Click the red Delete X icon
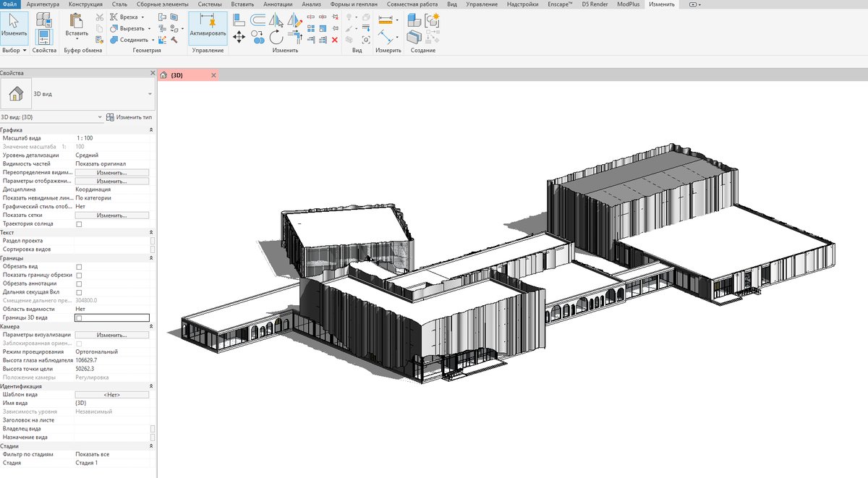This screenshot has width=868, height=478. tap(334, 40)
